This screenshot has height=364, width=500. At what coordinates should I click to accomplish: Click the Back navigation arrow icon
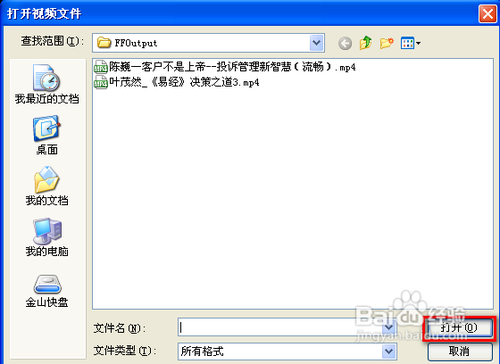pos(345,43)
